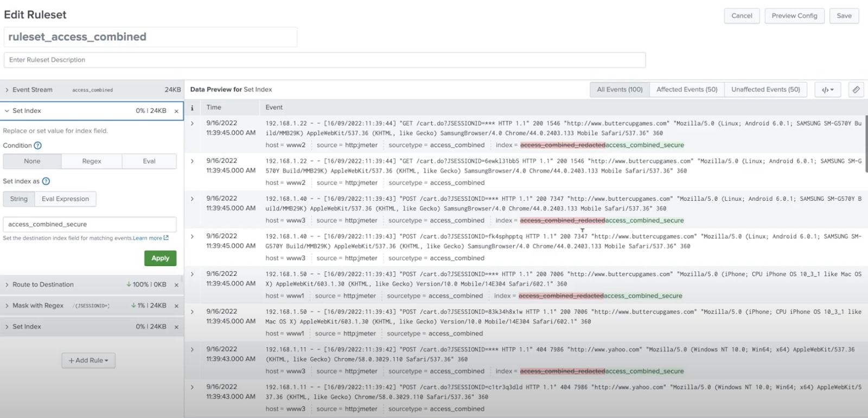Remove the expanded Set Index rule

click(x=176, y=111)
